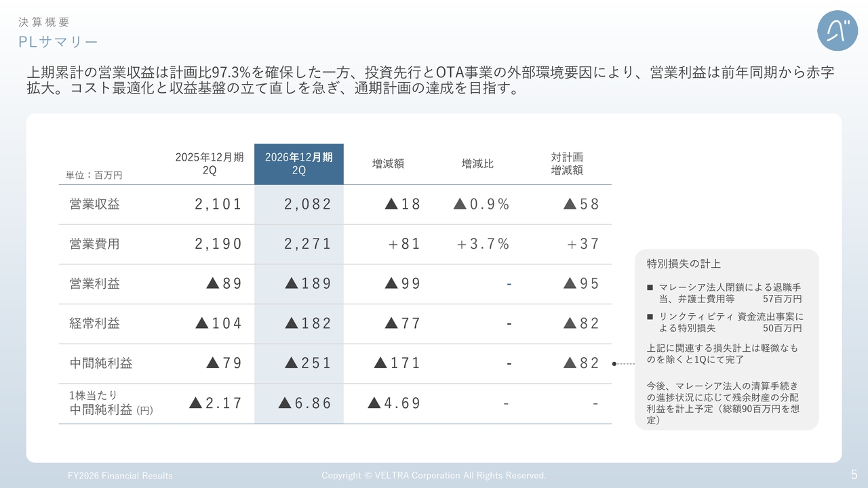
Task: Select the 2026年12月期 2Q column header
Action: (x=299, y=164)
